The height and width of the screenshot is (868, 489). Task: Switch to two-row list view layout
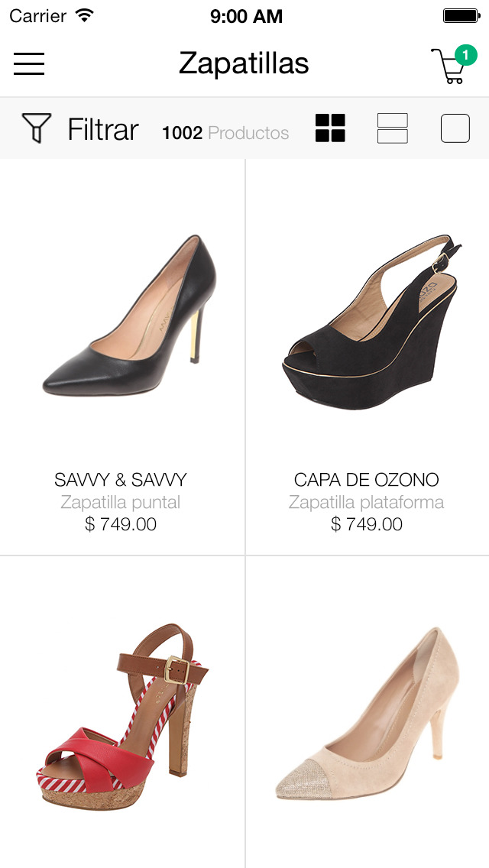pos(393,128)
